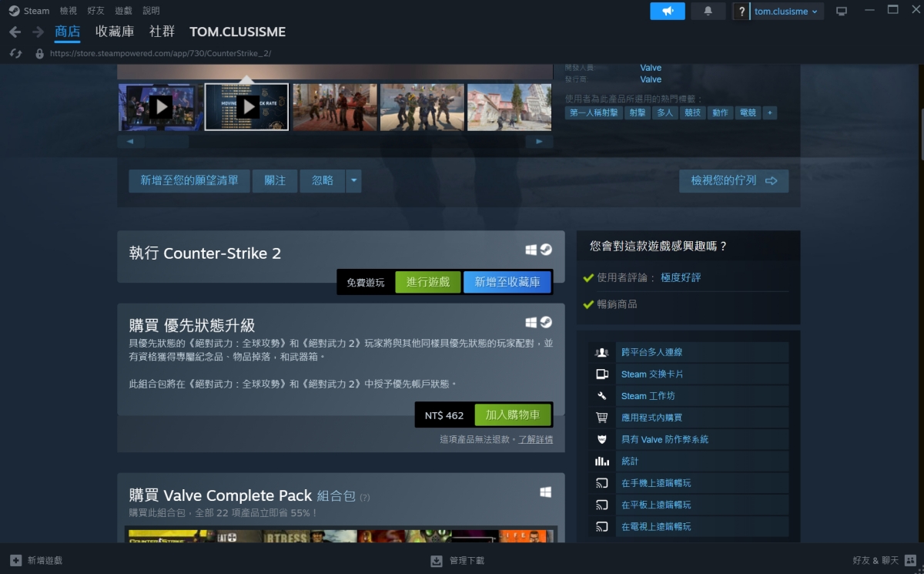Open the TOM.CLUSISME profile tab

[238, 32]
